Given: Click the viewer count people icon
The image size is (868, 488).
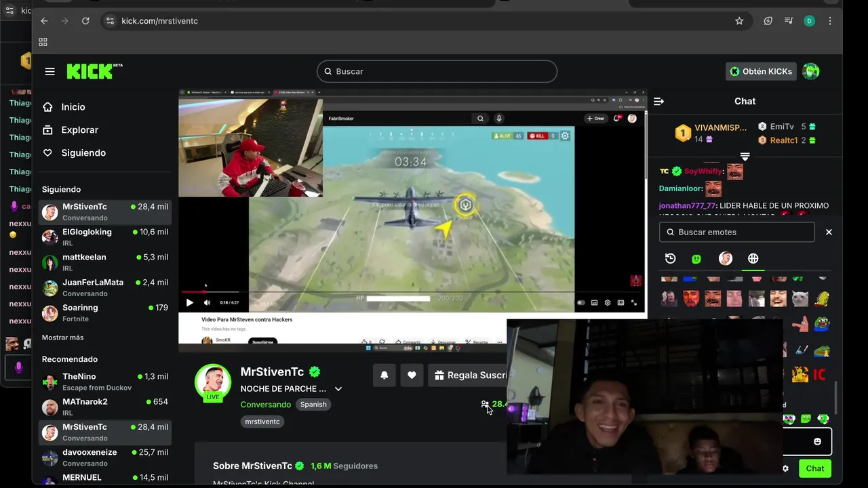Looking at the screenshot, I should (x=485, y=404).
